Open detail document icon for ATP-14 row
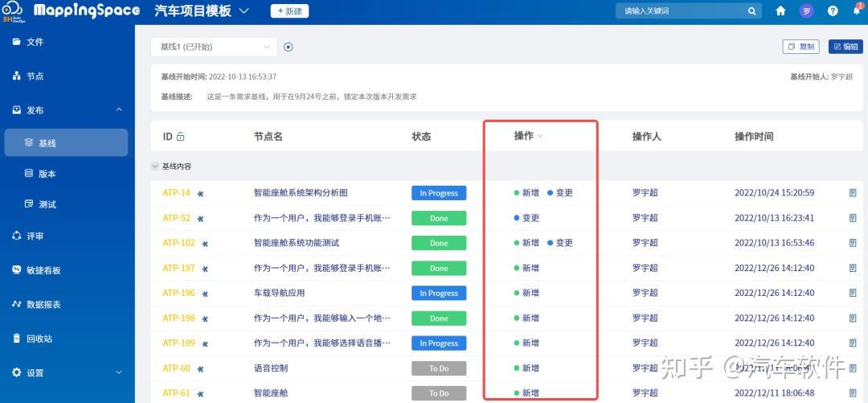Screen dimensions: 868x403 [x=853, y=193]
